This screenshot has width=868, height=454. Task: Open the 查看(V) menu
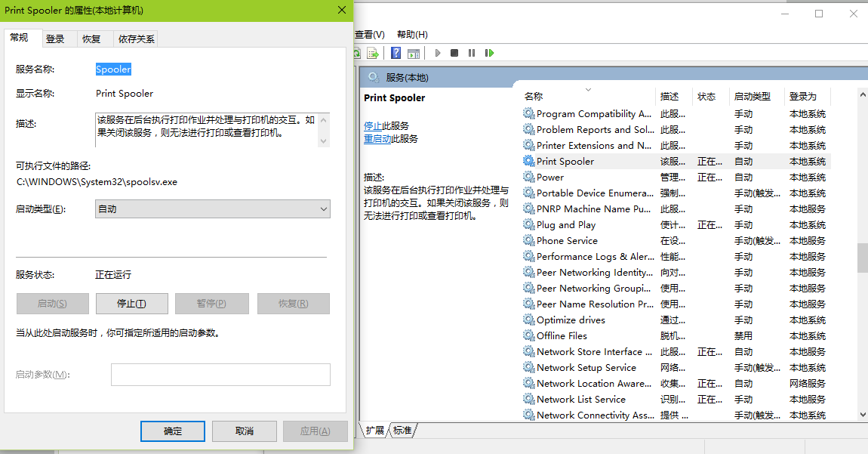point(370,34)
